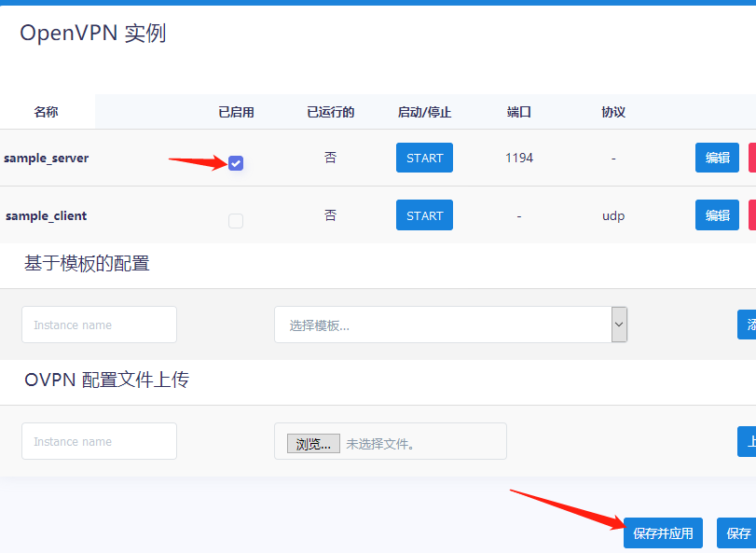This screenshot has width=756, height=553.
Task: Click the blue upload button beside file chooser
Action: (747, 441)
